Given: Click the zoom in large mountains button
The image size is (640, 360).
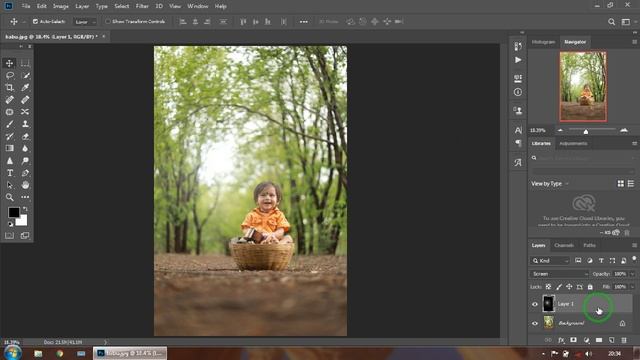Looking at the screenshot, I should point(624,131).
